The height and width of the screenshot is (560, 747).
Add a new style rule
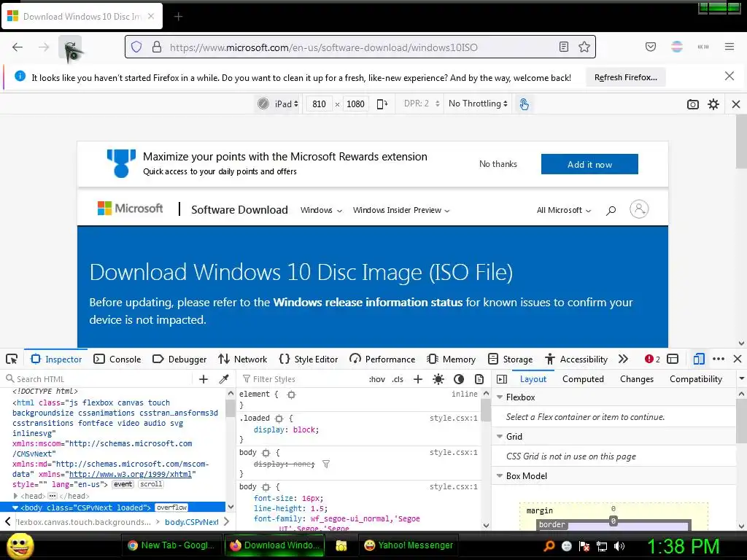[418, 379]
